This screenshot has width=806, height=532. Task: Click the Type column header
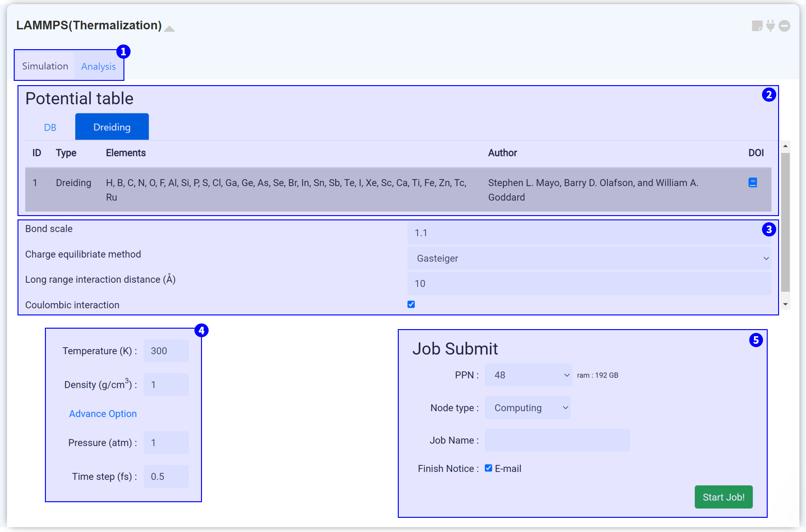pyautogui.click(x=66, y=153)
